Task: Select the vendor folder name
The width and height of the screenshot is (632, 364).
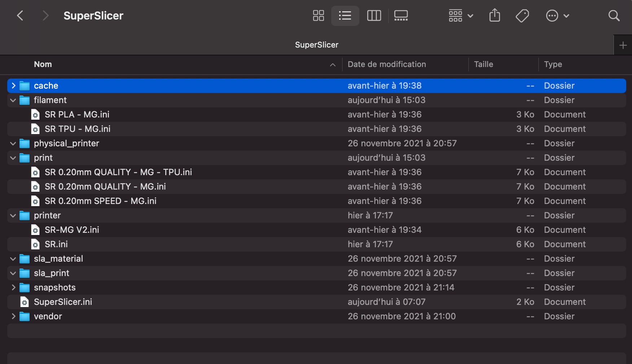Action: point(48,316)
